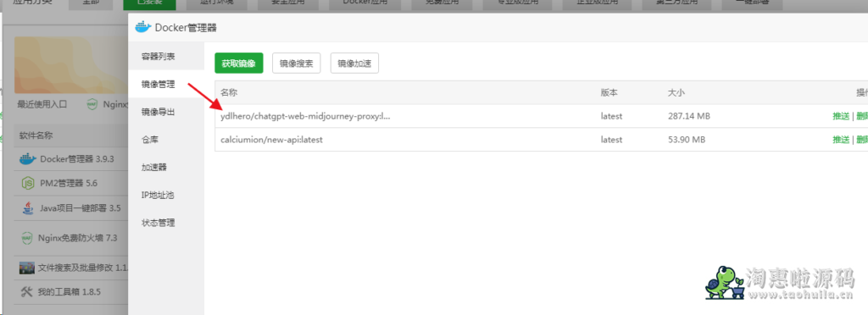The width and height of the screenshot is (868, 315).
Task: Click 推送 for calciumion/new-api image
Action: point(841,140)
